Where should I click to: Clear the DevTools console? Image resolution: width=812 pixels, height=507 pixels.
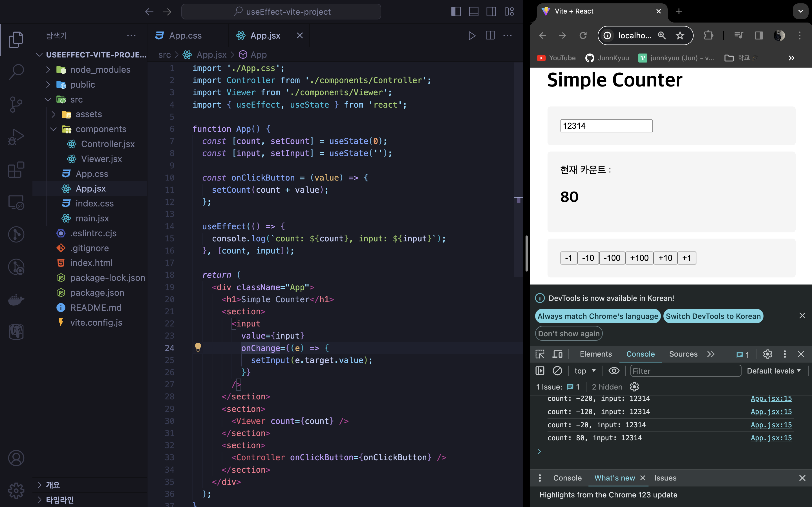coord(557,370)
